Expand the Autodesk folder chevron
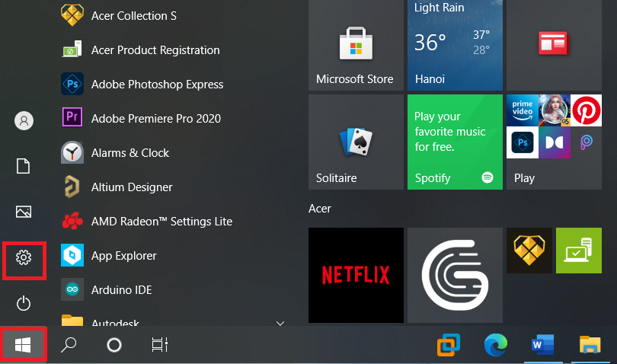The width and height of the screenshot is (617, 364). click(280, 324)
